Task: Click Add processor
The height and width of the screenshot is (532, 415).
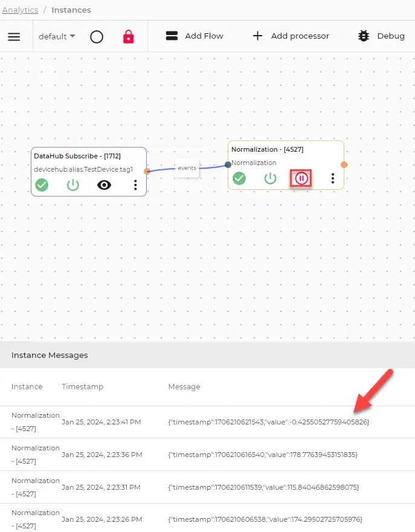Action: [x=291, y=36]
